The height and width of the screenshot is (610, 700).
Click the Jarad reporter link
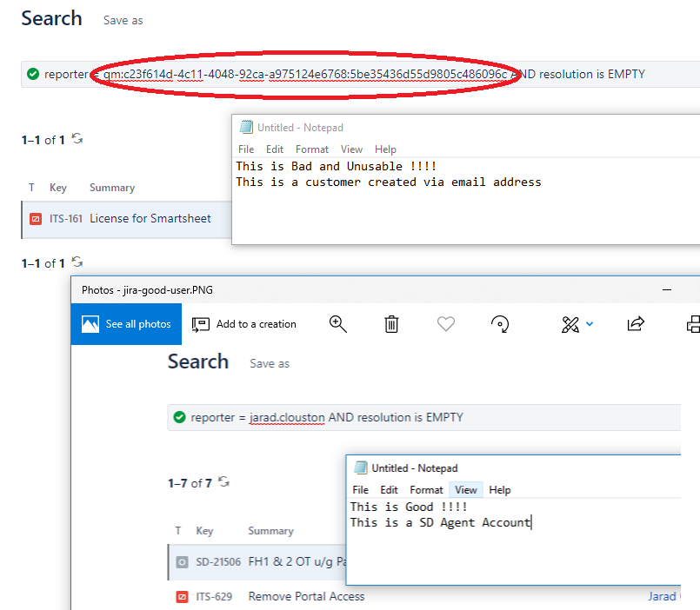(662, 597)
